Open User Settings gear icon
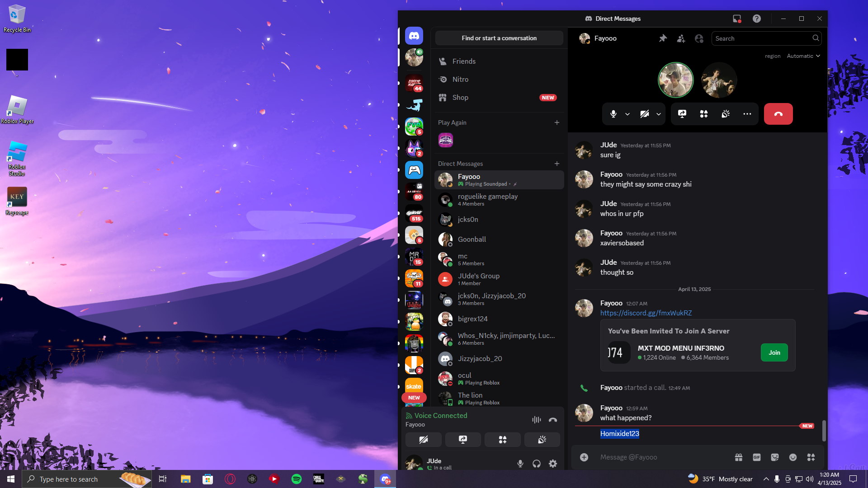The width and height of the screenshot is (868, 488). pyautogui.click(x=553, y=464)
